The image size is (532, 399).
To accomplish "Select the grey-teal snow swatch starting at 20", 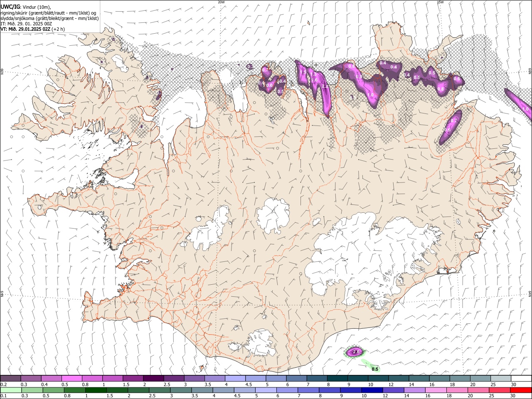I will (x=480, y=379).
